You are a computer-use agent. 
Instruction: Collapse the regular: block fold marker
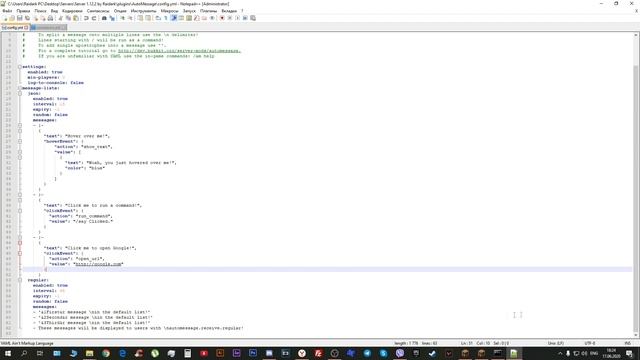point(20,280)
